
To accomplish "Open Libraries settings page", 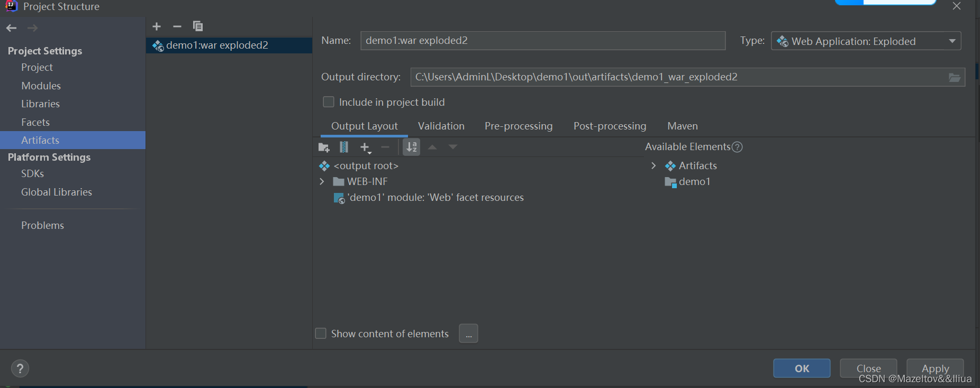I will click(x=40, y=104).
